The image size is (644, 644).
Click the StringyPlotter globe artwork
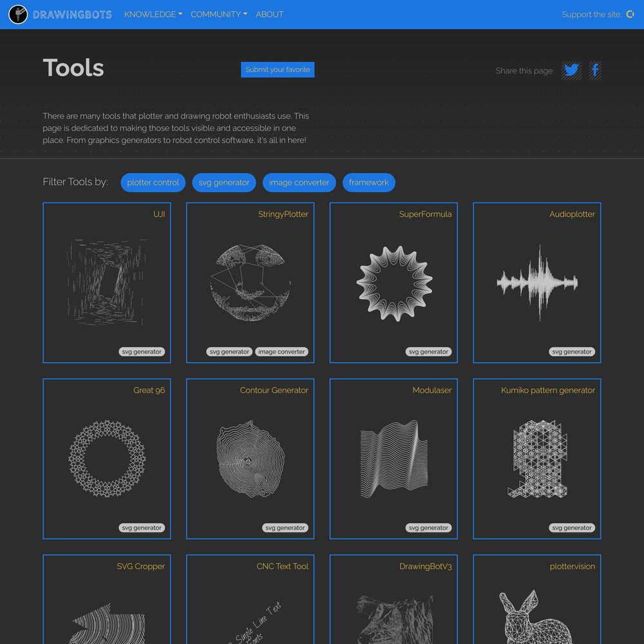(x=250, y=283)
